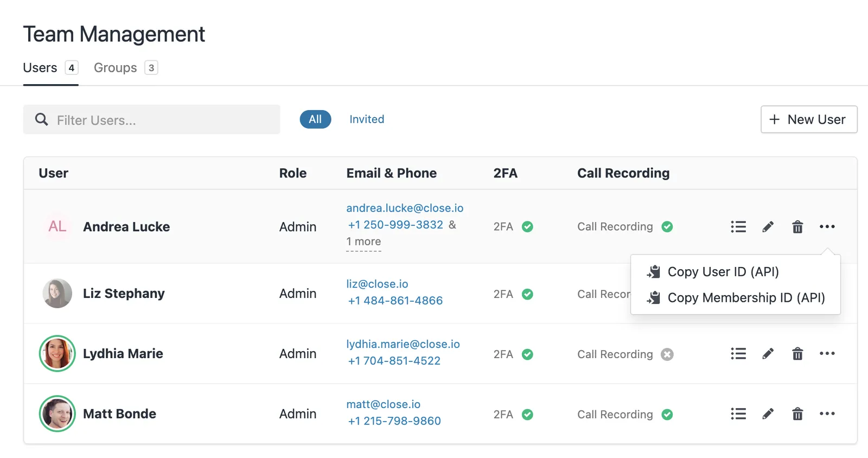The height and width of the screenshot is (458, 868).
Task: Delete Andrea Lucke with the trash icon
Action: tap(797, 227)
